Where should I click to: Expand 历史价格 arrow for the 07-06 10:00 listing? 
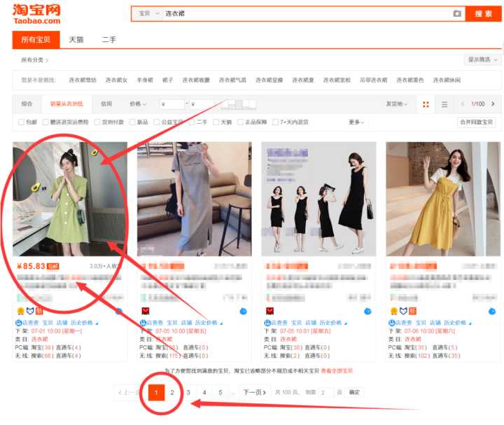(470, 323)
